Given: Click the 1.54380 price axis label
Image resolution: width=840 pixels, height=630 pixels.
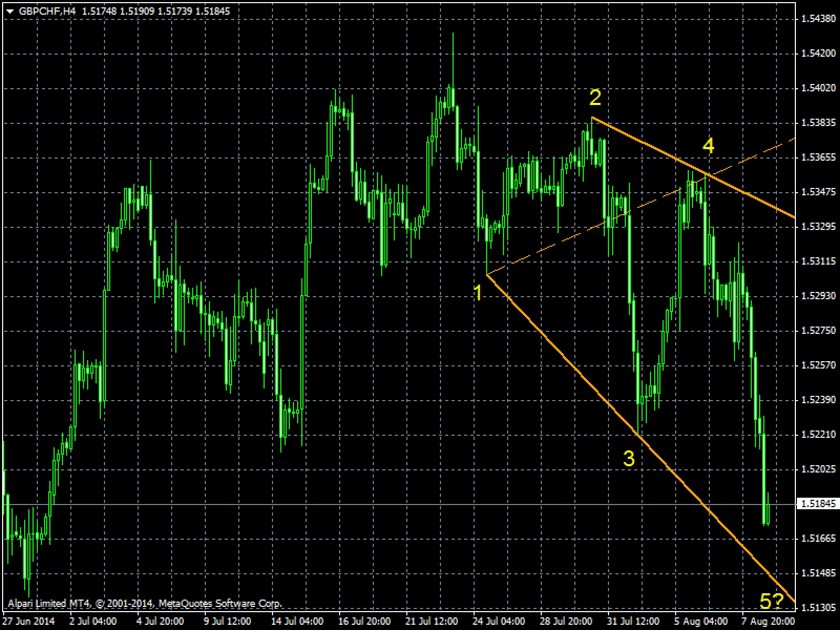Looking at the screenshot, I should point(818,19).
